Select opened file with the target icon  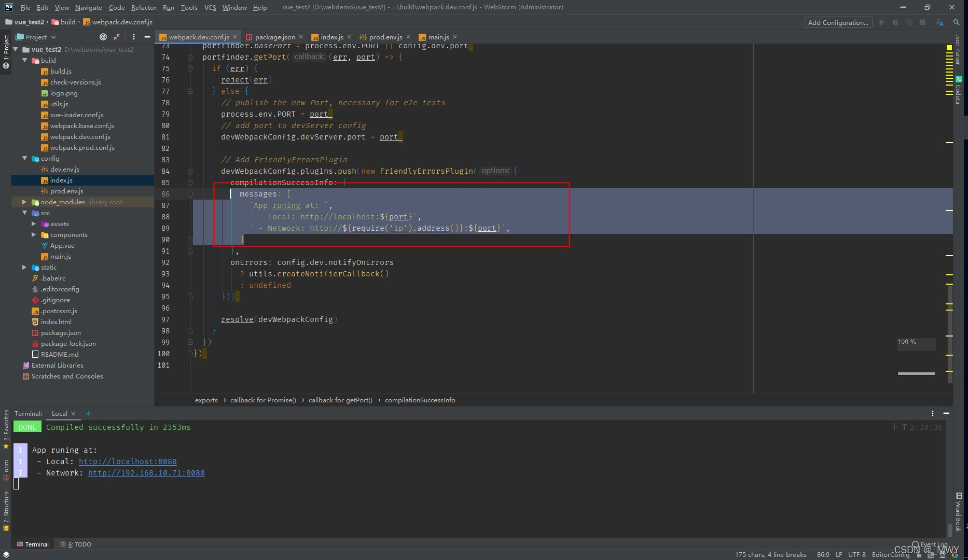(x=103, y=37)
